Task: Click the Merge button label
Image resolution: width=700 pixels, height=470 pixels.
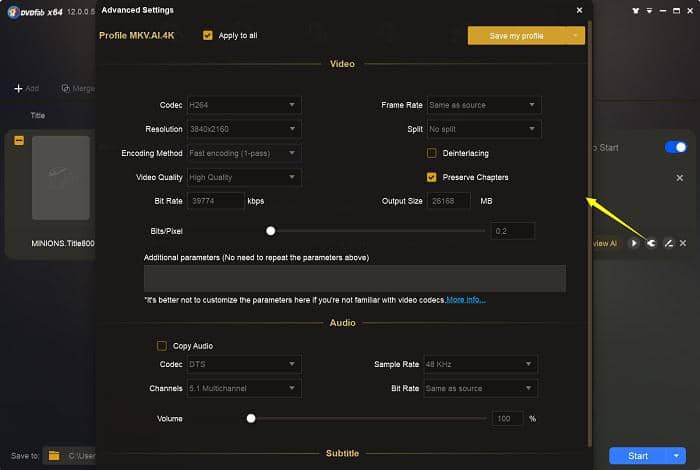Action: coord(83,88)
